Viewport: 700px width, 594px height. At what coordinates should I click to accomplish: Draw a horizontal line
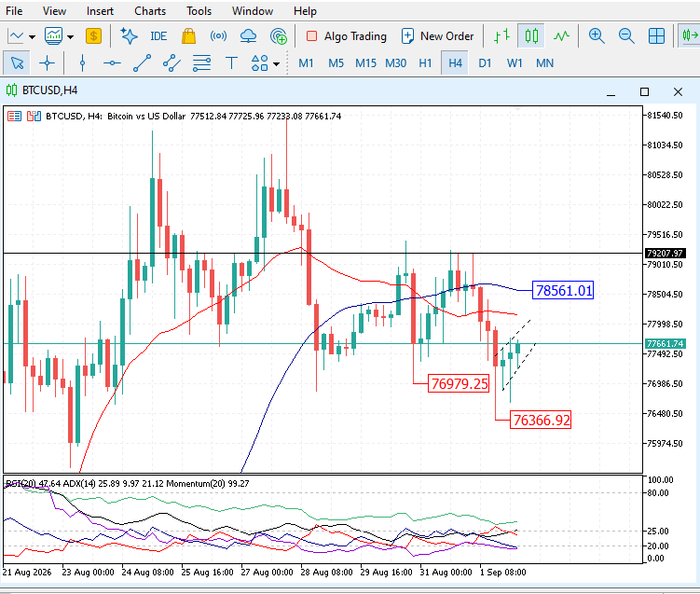click(112, 63)
